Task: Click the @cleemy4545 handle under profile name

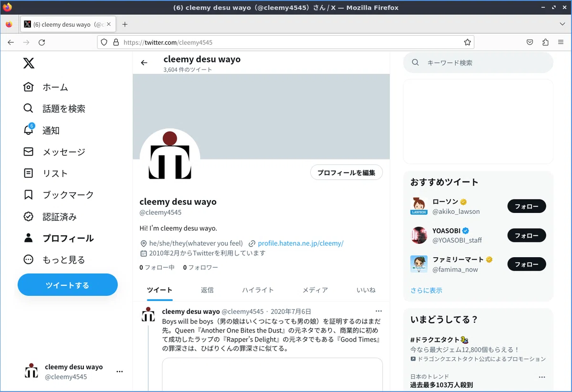Action: click(x=160, y=212)
